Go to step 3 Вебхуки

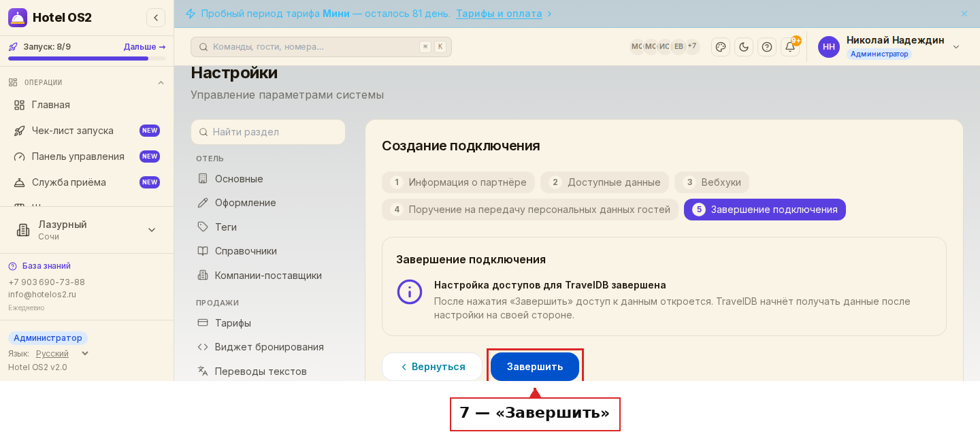712,182
